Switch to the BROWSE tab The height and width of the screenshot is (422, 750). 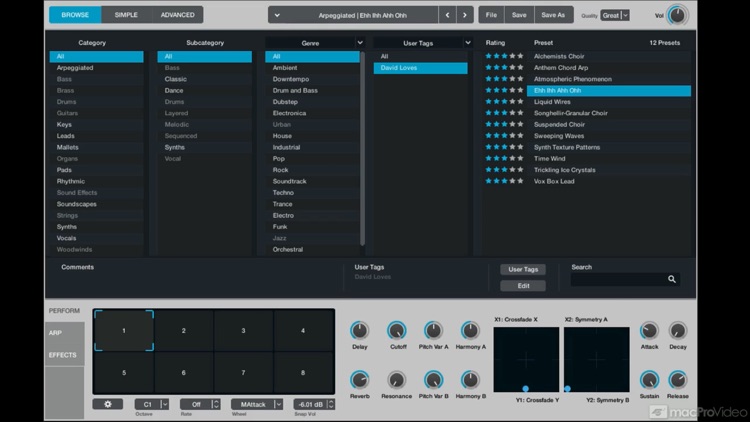click(75, 15)
